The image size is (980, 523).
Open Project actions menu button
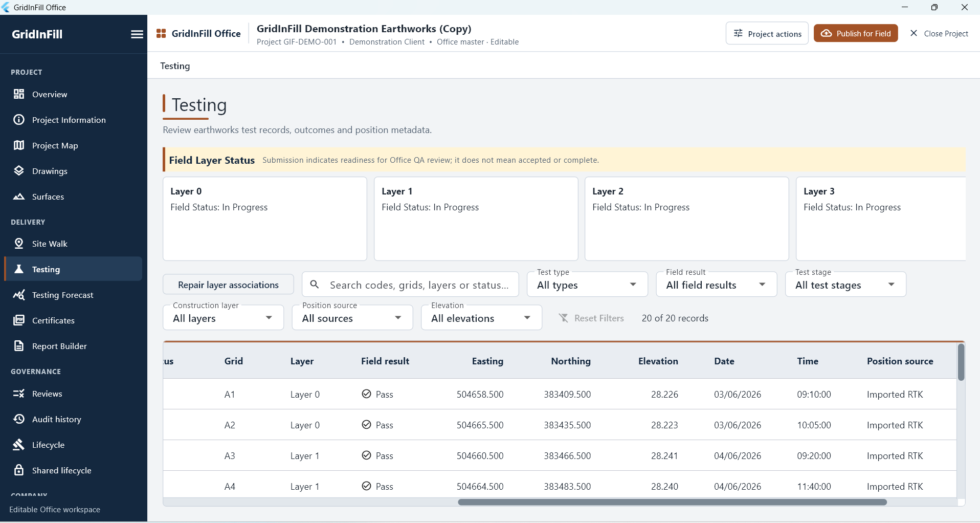click(767, 33)
